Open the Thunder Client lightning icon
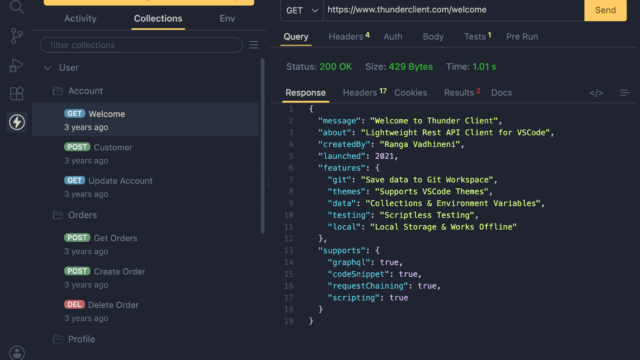The image size is (640, 360). click(17, 122)
